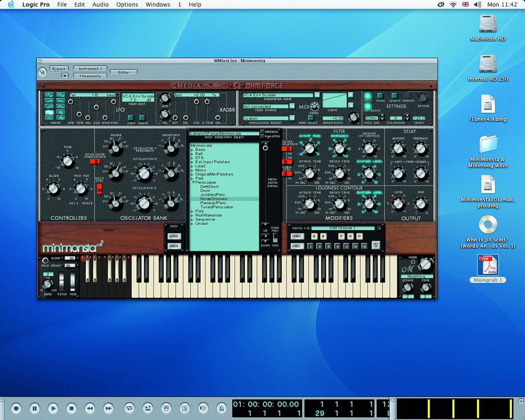Open the Help menu
Screen dimensions: 525x420
point(195,4)
